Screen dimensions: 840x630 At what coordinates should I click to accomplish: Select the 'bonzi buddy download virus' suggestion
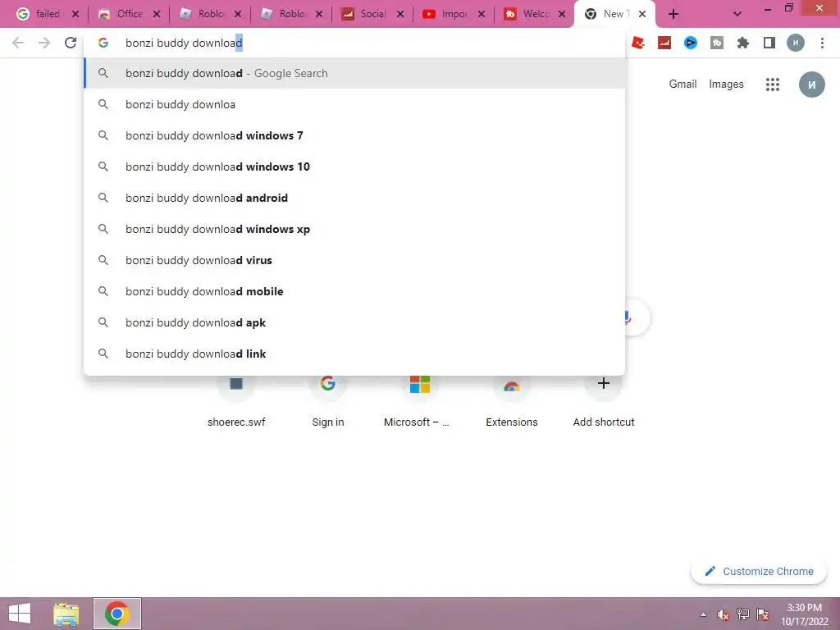[354, 260]
